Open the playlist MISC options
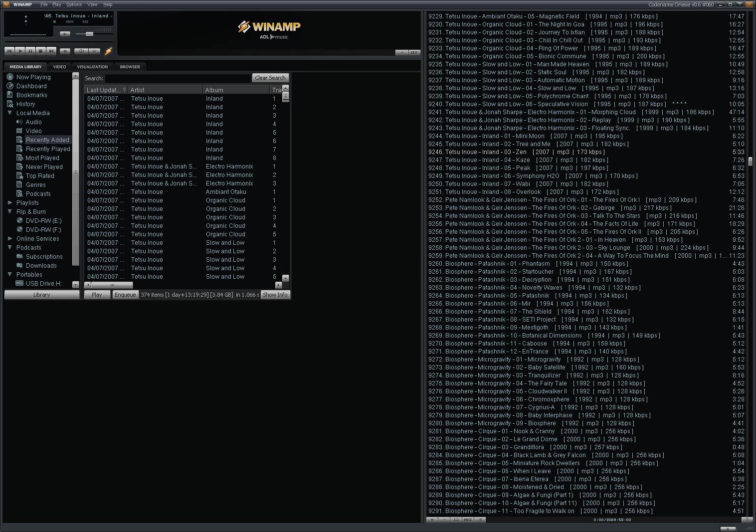The image size is (756, 532). [x=468, y=520]
